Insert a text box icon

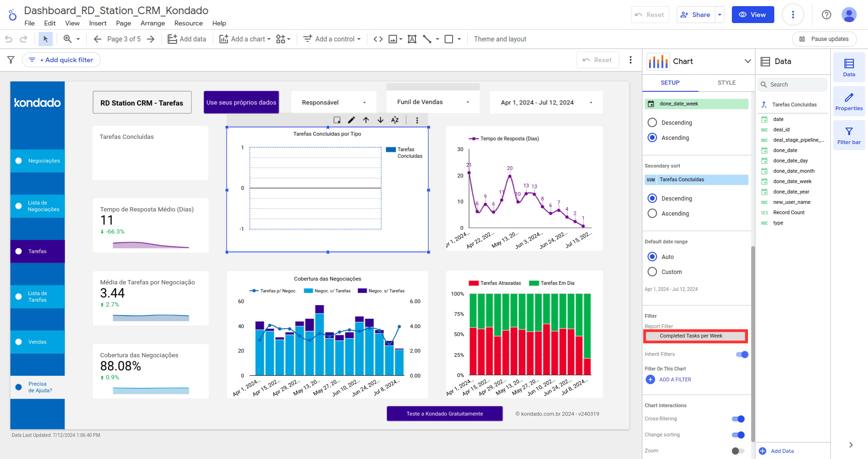point(412,39)
